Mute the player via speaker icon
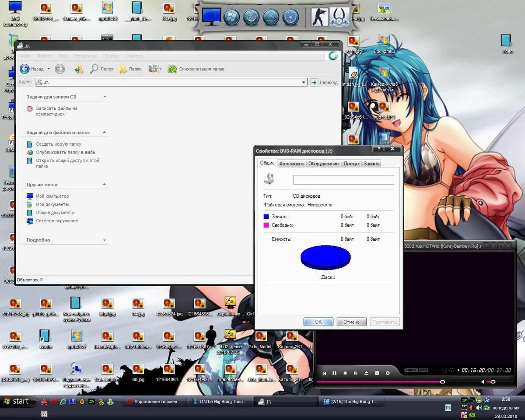525x420 pixels. coord(483,382)
